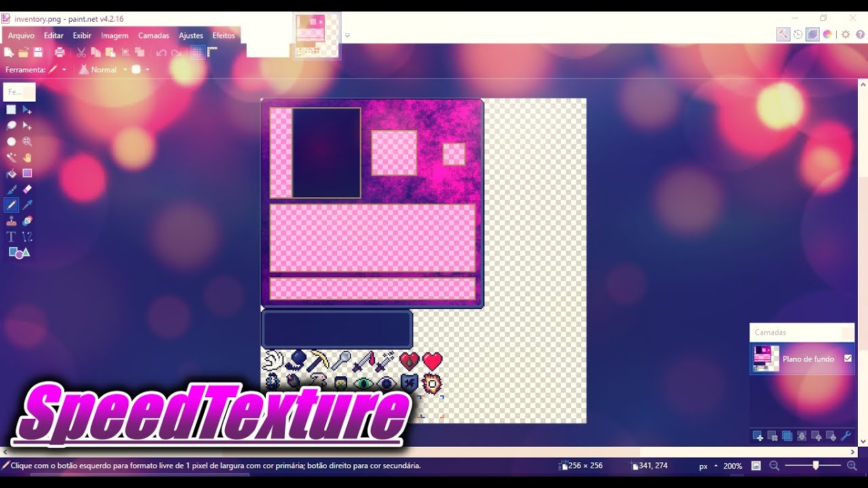Open the Editar menu
This screenshot has width=868, height=488.
[54, 35]
